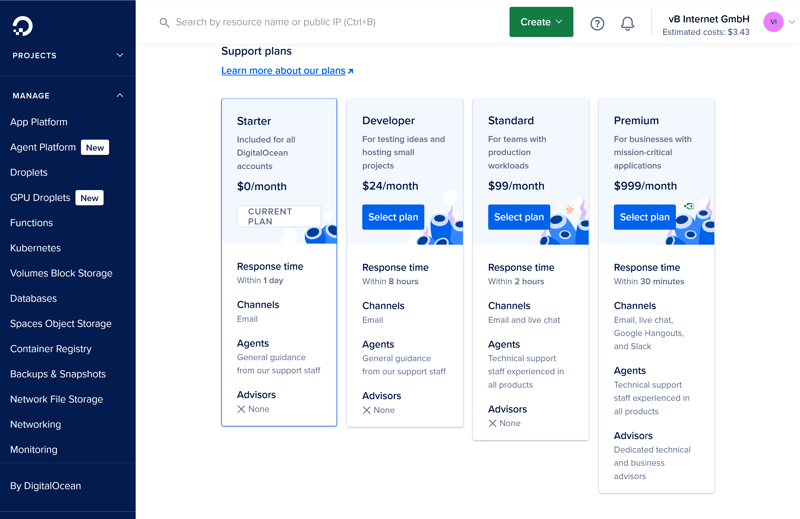
Task: Go to Kubernetes in the sidebar
Action: click(x=35, y=248)
